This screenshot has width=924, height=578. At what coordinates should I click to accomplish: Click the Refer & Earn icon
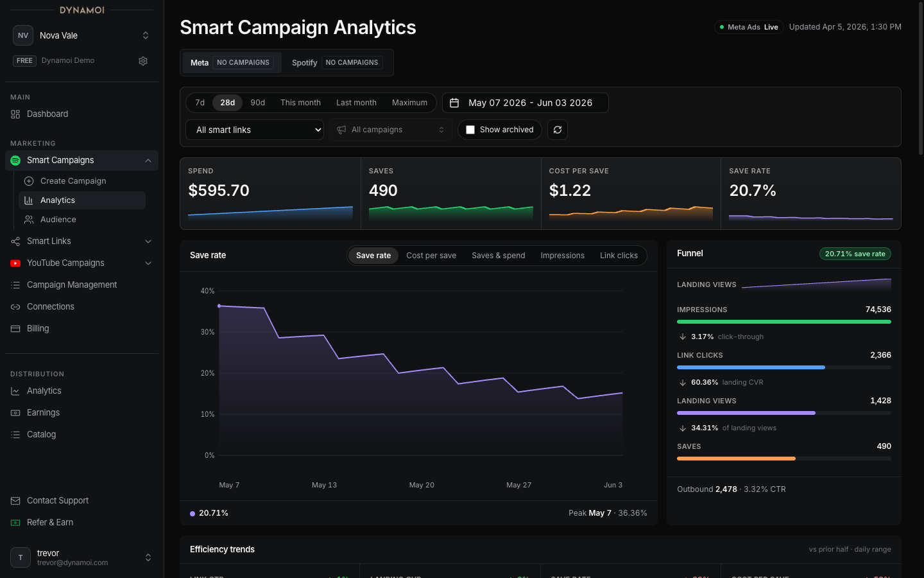15,523
